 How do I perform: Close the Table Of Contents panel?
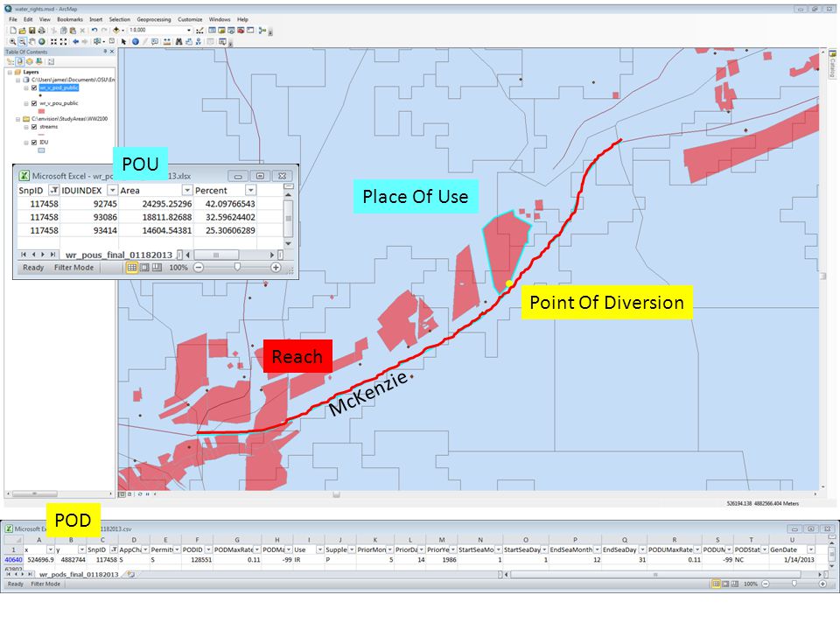[x=111, y=52]
